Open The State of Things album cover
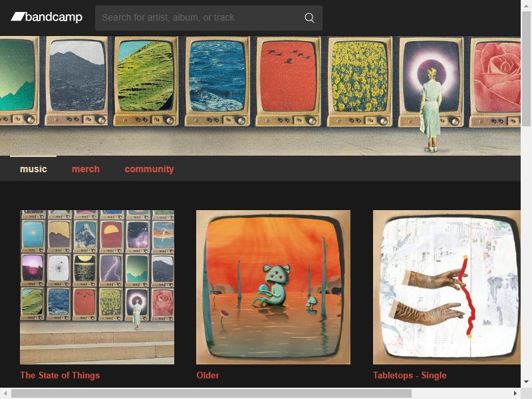Screen dimensions: 532x399 point(97,287)
